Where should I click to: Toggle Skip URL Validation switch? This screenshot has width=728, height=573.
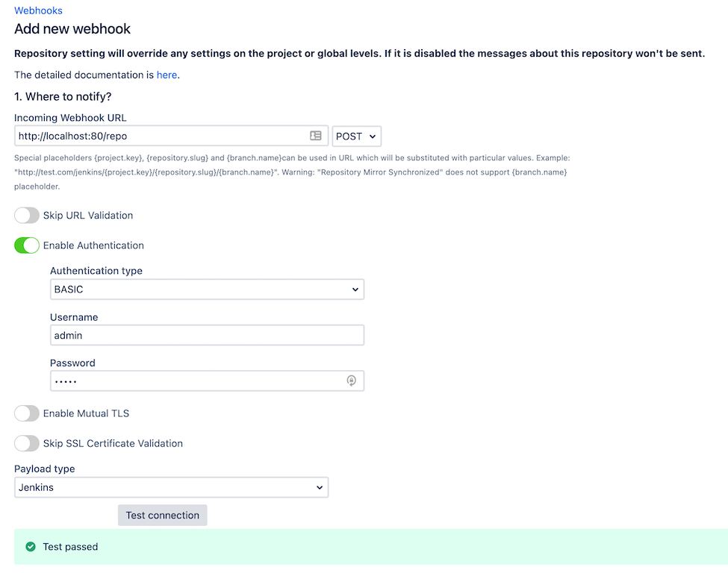point(27,216)
